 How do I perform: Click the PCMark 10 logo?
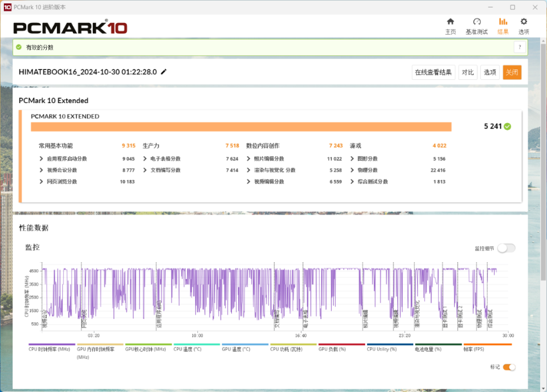[x=70, y=27]
